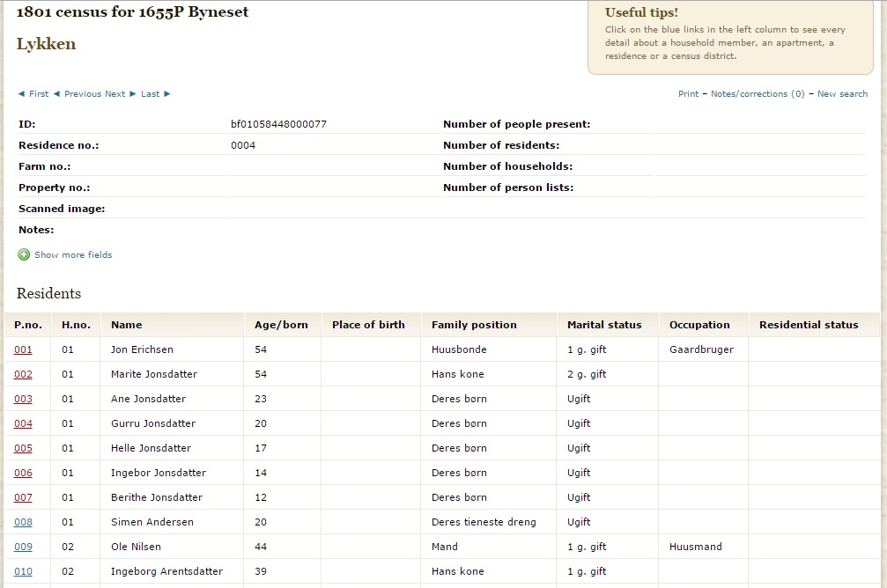Viewport: 887px width, 588px height.
Task: Open person number 008 link
Action: click(x=23, y=522)
